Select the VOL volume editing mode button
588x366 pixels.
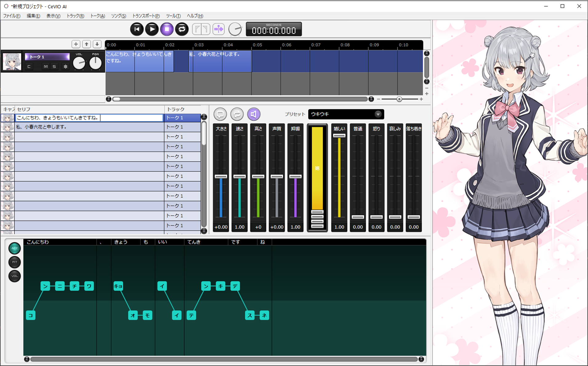14,276
